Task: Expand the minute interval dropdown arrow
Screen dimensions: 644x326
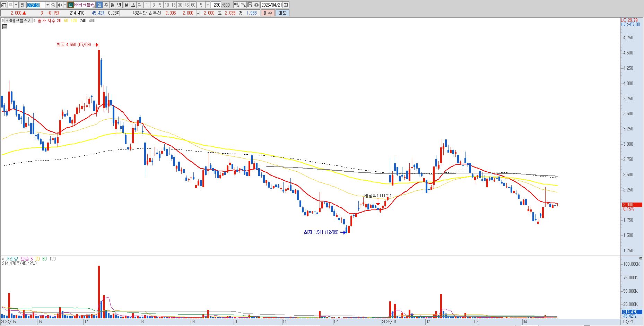Action: [x=208, y=5]
